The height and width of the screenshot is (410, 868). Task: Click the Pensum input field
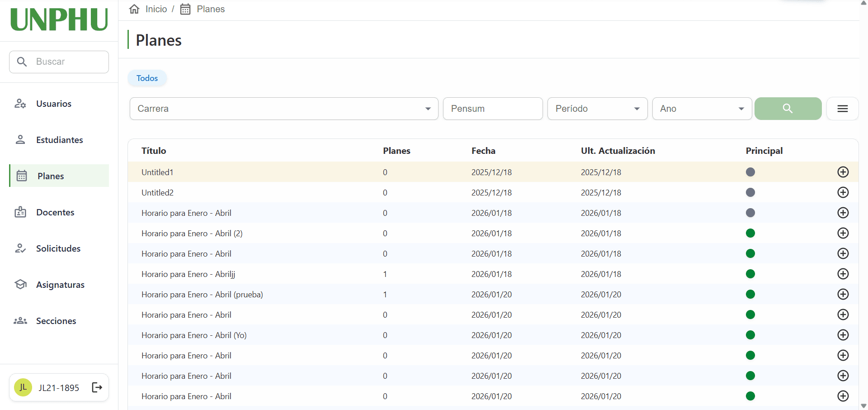point(493,109)
